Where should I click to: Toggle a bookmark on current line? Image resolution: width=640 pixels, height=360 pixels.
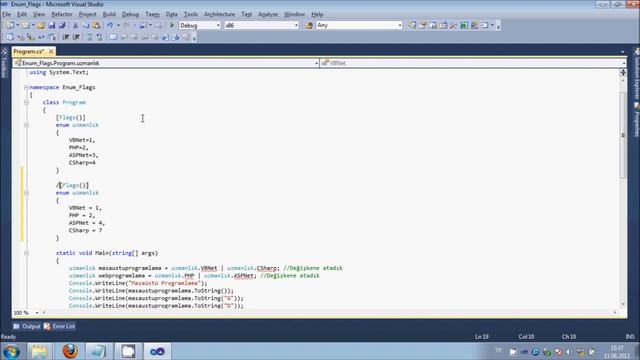[x=113, y=37]
